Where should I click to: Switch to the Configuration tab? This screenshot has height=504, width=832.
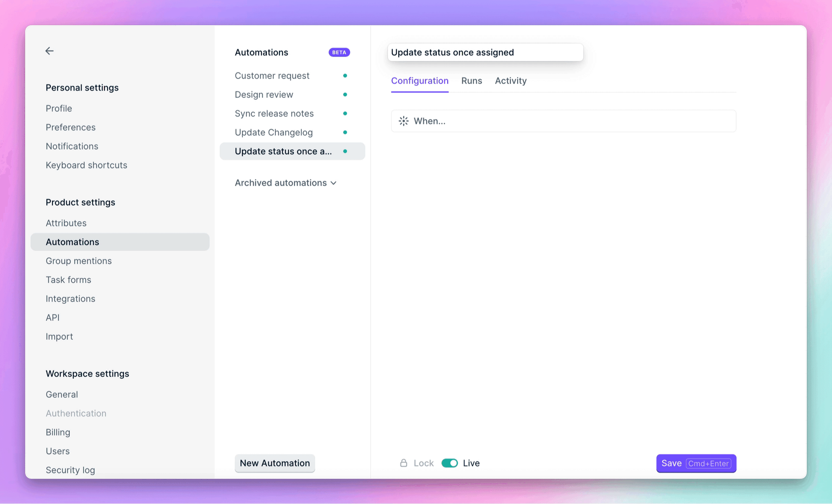(420, 81)
